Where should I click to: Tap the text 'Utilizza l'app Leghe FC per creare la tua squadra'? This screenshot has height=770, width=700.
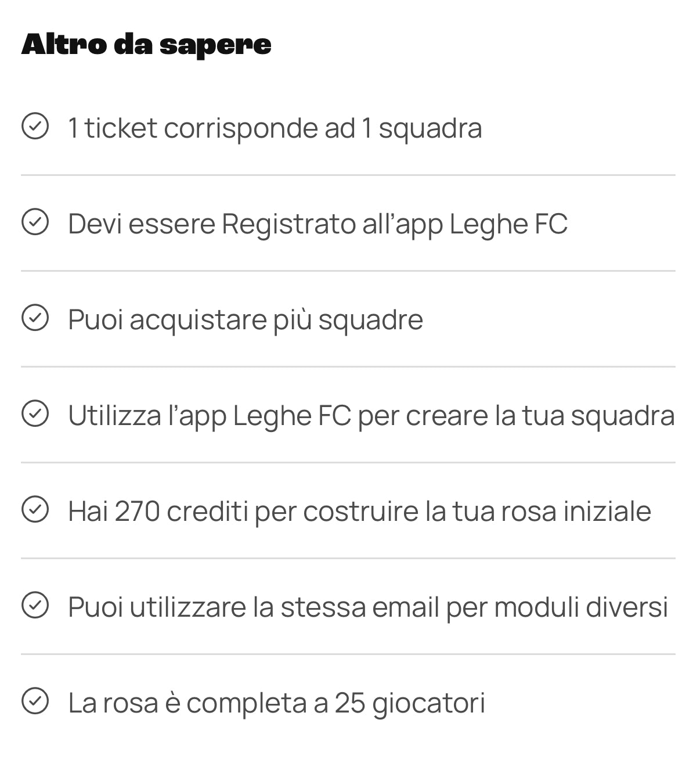pos(371,416)
